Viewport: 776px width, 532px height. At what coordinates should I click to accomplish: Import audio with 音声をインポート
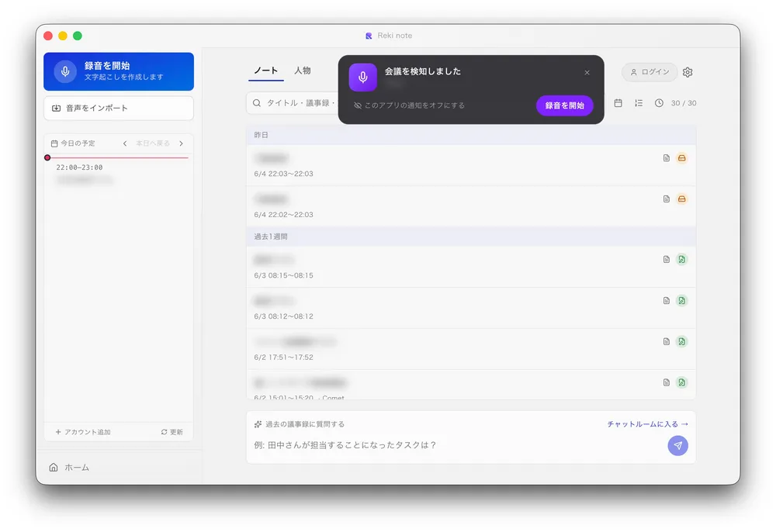[119, 108]
